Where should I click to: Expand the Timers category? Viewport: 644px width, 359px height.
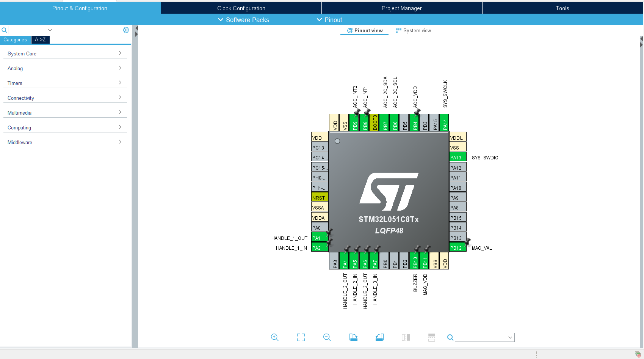(x=65, y=83)
